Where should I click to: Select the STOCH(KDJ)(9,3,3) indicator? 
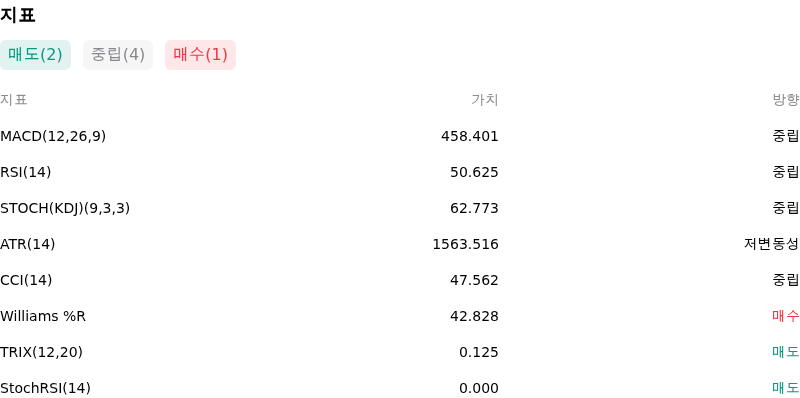(x=65, y=208)
